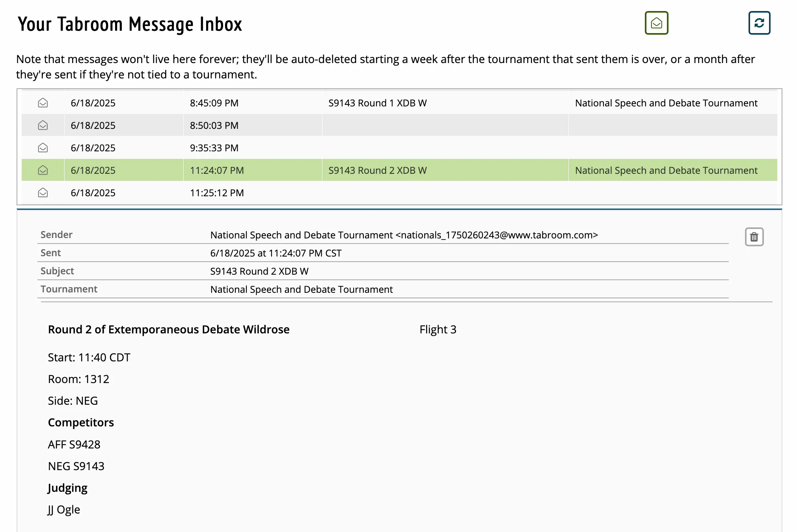Select the S9143 Round 2 XDB W row

[x=399, y=170]
